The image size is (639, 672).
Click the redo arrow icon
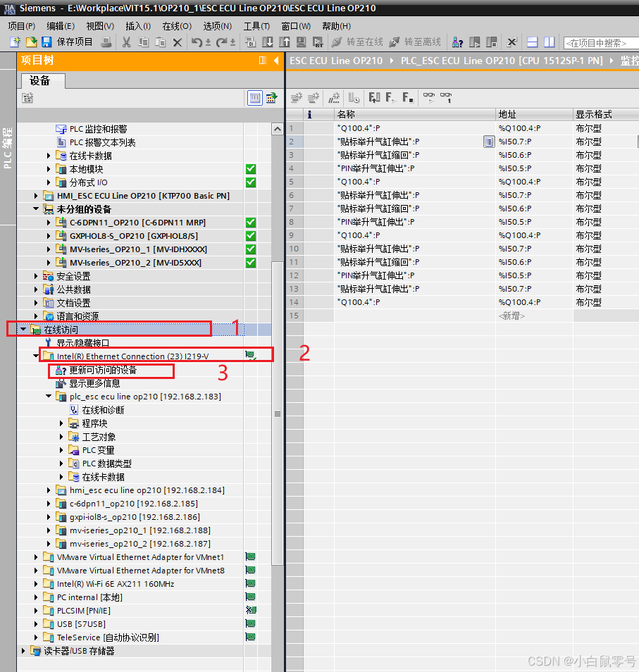pyautogui.click(x=221, y=42)
